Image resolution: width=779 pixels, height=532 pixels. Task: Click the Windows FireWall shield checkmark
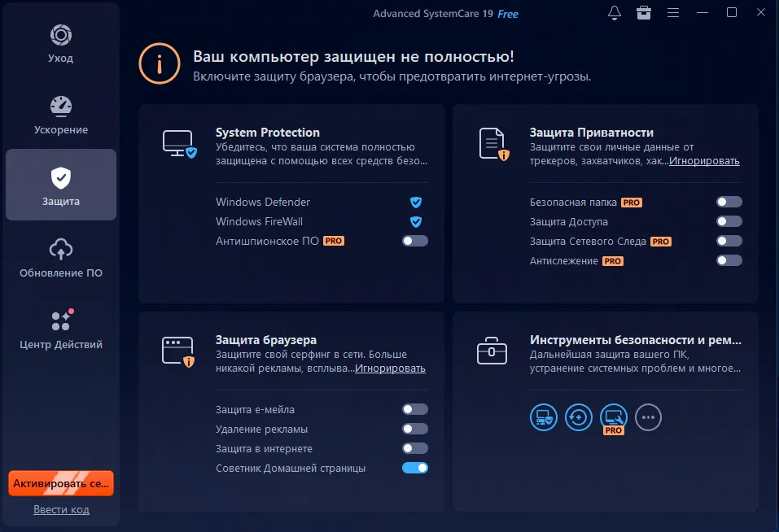coord(416,221)
